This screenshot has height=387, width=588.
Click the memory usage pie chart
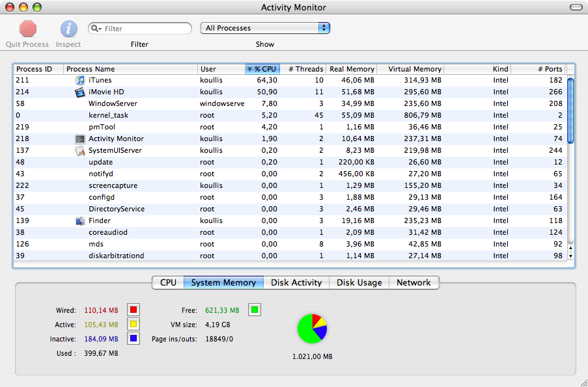pos(312,329)
